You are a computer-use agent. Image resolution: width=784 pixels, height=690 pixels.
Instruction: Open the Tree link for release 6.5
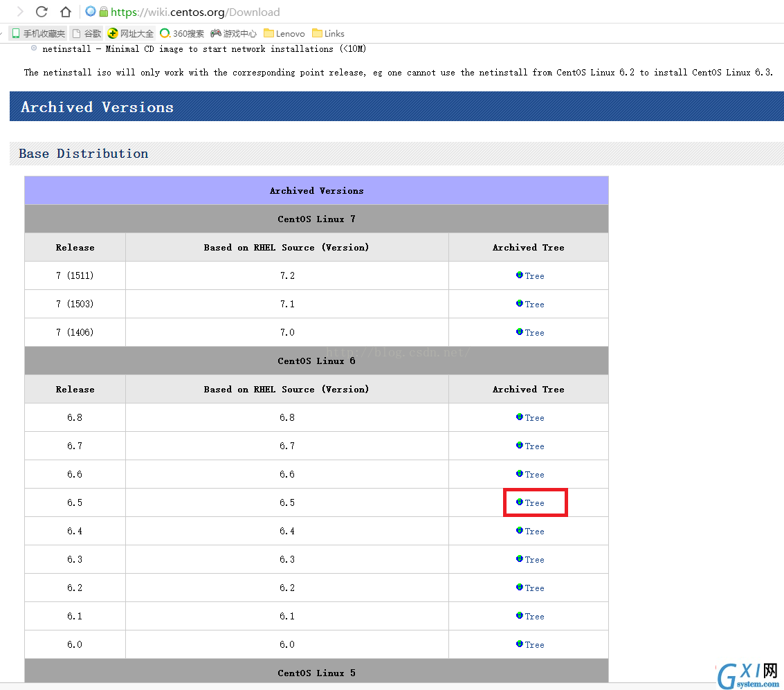[530, 503]
